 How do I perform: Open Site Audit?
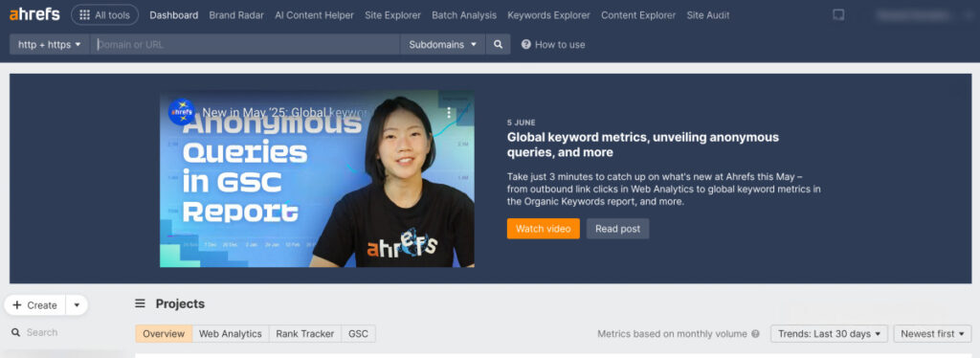707,15
